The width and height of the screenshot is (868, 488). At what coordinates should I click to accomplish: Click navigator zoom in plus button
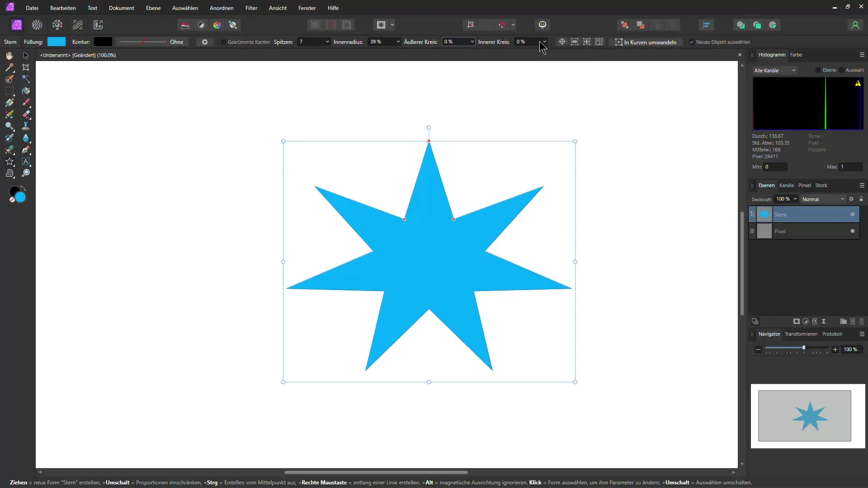coord(835,349)
